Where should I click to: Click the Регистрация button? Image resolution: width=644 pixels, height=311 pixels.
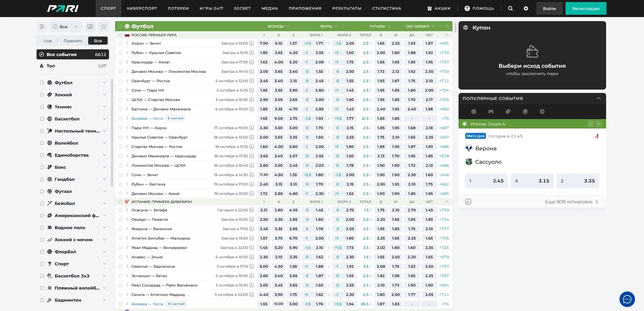(586, 8)
